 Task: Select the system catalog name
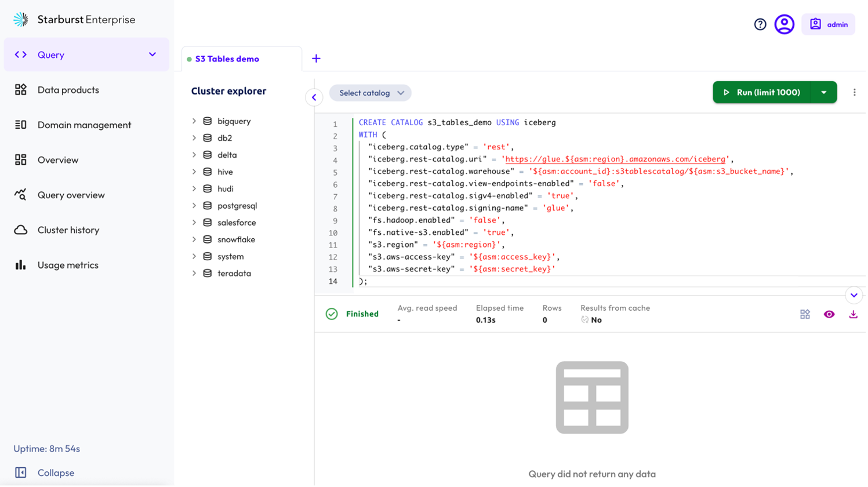click(231, 257)
